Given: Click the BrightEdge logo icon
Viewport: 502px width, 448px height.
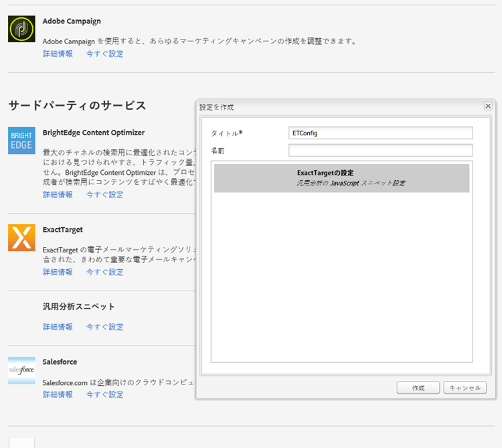Looking at the screenshot, I should [x=21, y=141].
